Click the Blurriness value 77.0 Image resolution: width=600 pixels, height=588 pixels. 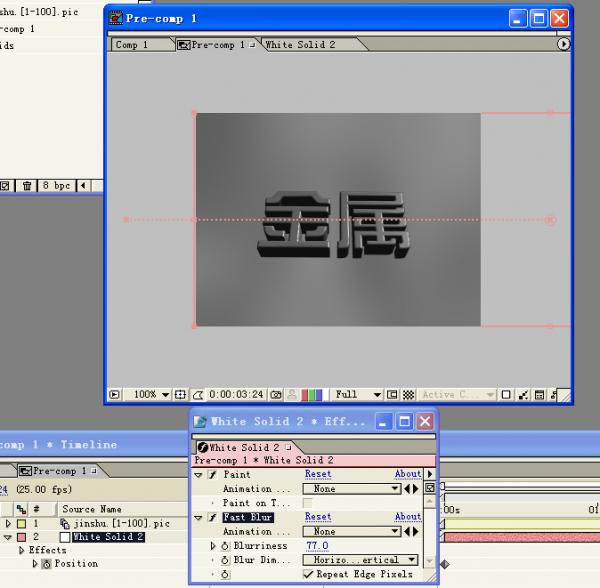(317, 546)
